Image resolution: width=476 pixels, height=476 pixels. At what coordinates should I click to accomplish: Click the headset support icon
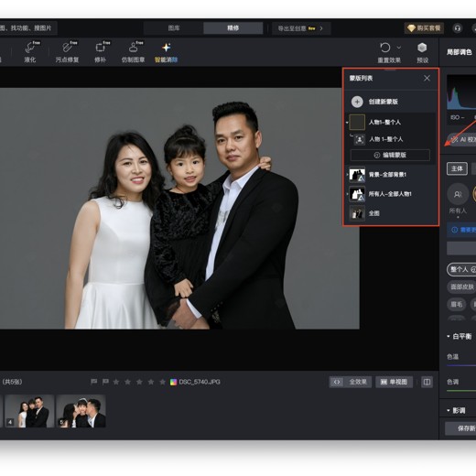point(457,28)
